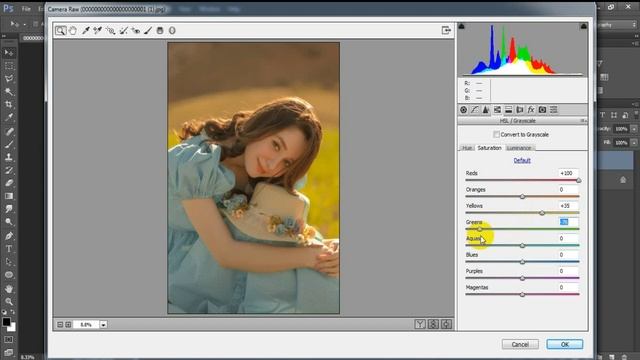Viewport: 640px width, 360px height.
Task: Click the Oranges value input field
Action: pyautogui.click(x=569, y=189)
